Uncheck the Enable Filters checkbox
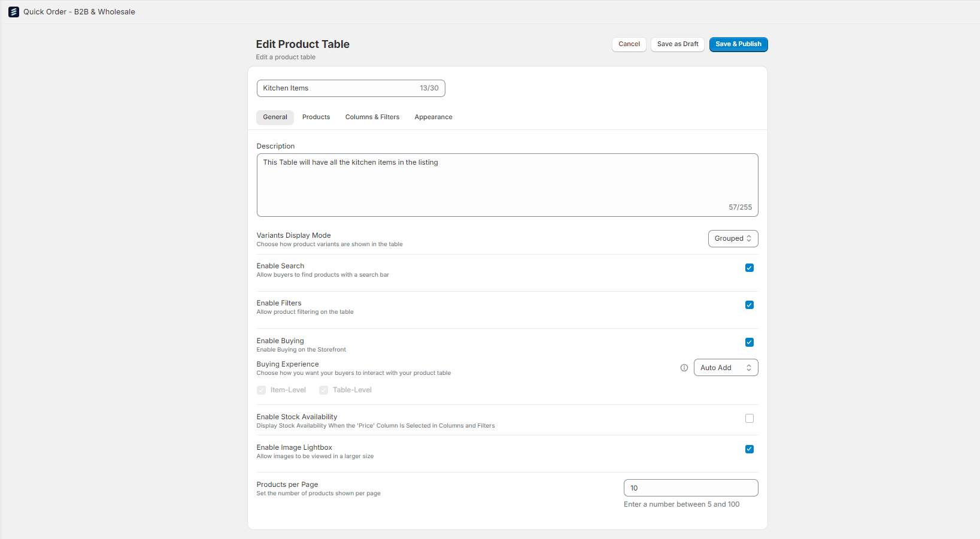This screenshot has height=539, width=980. [x=750, y=305]
